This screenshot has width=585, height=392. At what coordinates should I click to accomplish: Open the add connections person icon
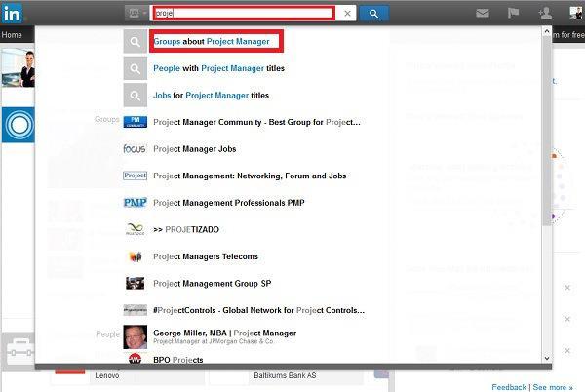tap(545, 13)
